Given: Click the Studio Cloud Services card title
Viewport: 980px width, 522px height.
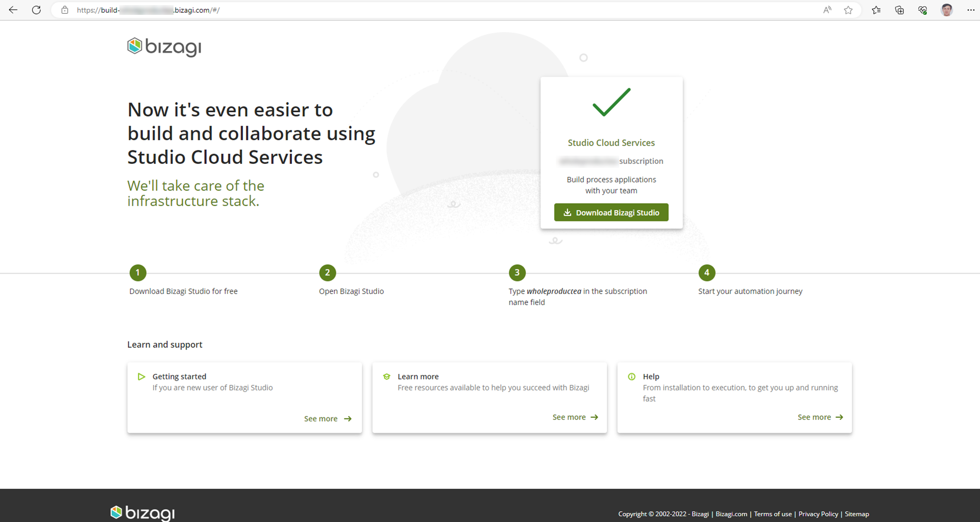Looking at the screenshot, I should point(611,143).
